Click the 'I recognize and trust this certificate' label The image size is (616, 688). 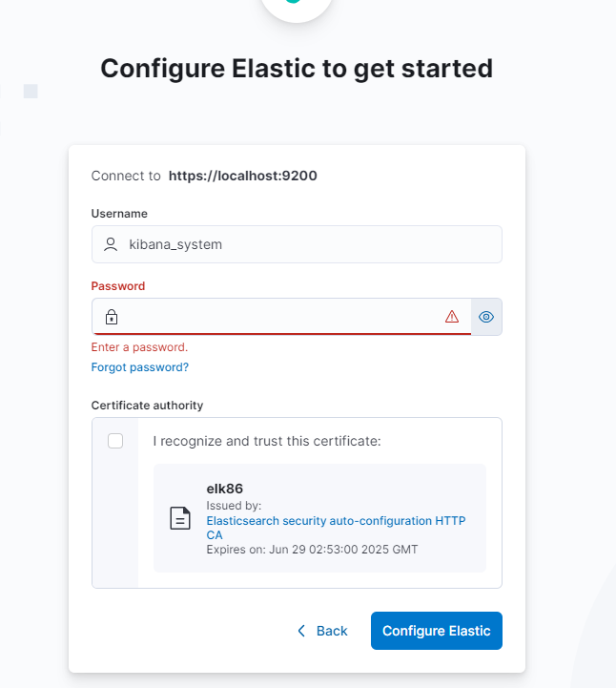click(267, 441)
